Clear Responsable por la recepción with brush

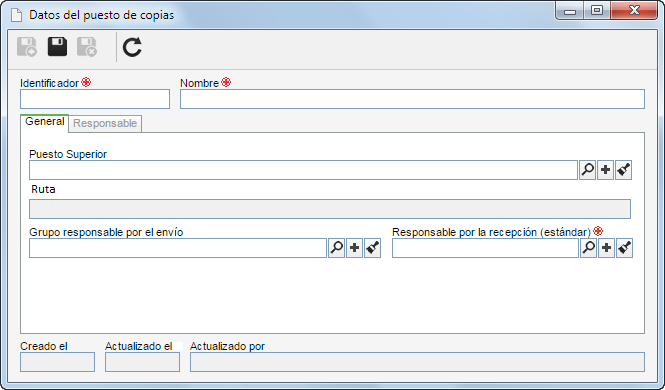(624, 248)
